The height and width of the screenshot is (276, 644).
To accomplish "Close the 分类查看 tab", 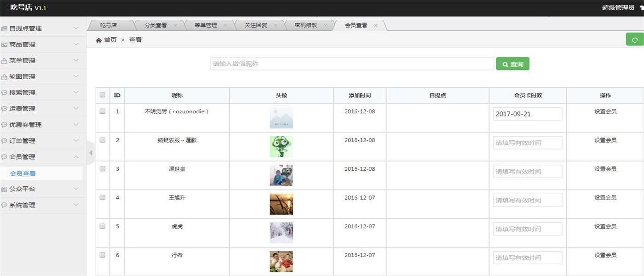I will 175,26.
